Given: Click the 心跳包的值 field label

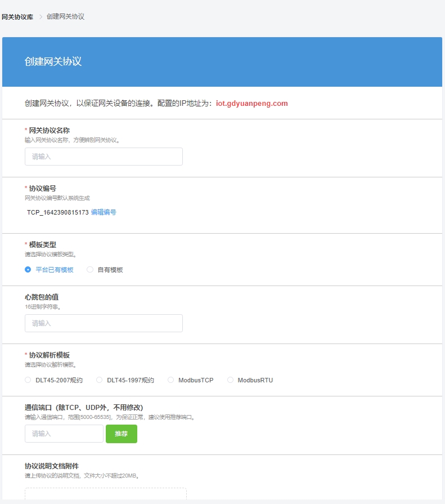Looking at the screenshot, I should click(46, 297).
